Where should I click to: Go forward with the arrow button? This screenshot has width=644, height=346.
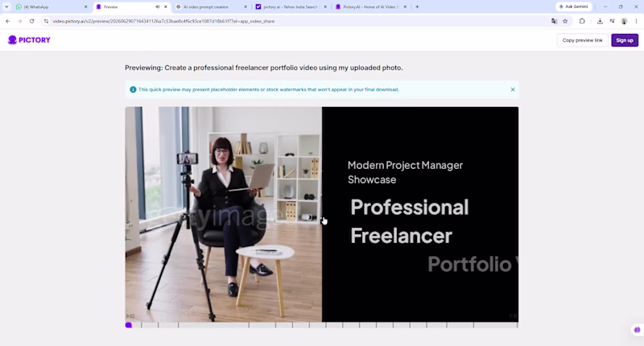(x=19, y=21)
